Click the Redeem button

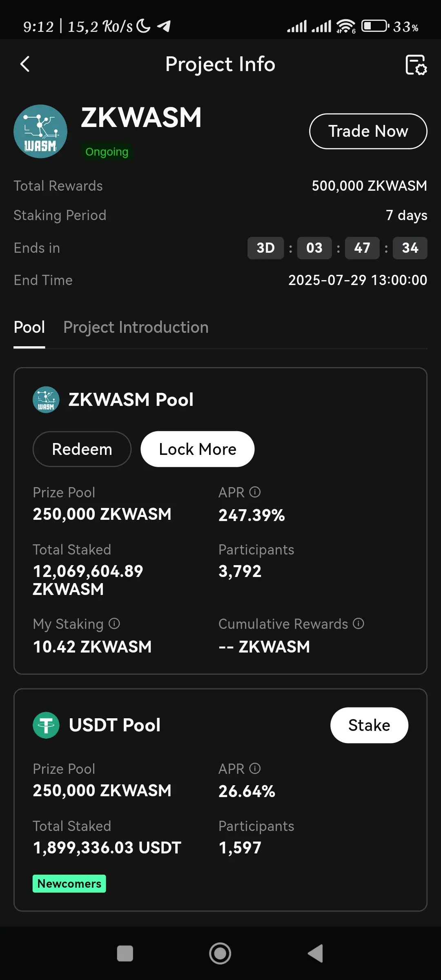[82, 449]
